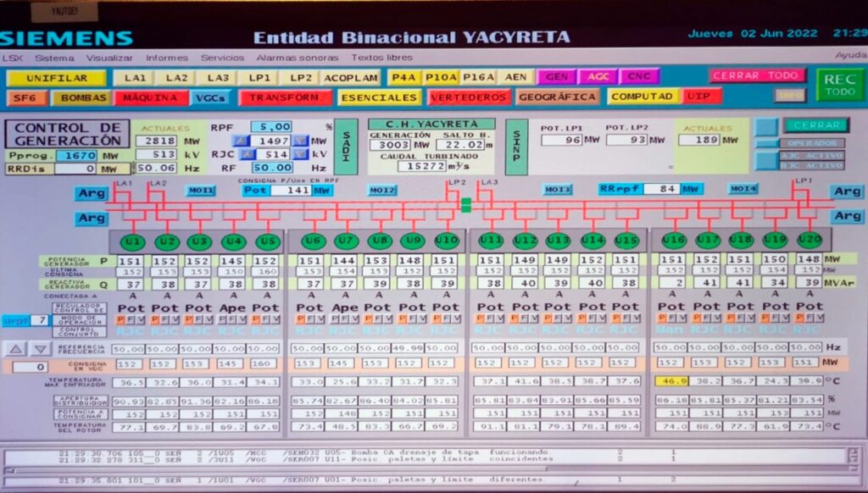Select generator unit U12 circle
The height and width of the screenshot is (493, 868).
click(x=525, y=241)
